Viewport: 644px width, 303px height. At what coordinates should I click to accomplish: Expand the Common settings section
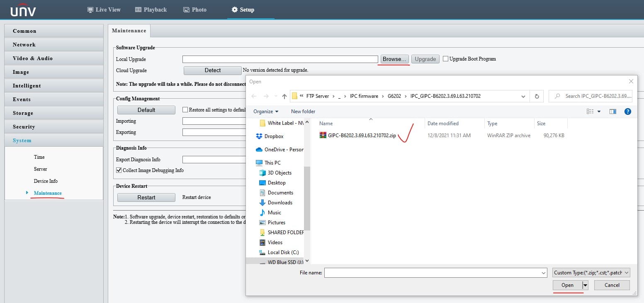click(x=54, y=31)
